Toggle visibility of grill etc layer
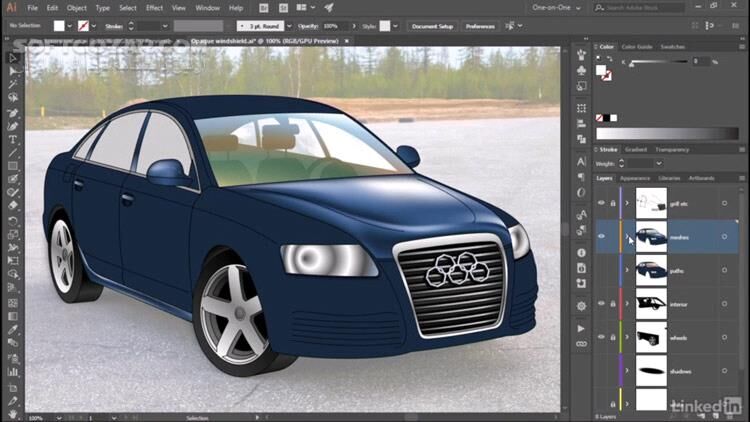 (x=601, y=203)
